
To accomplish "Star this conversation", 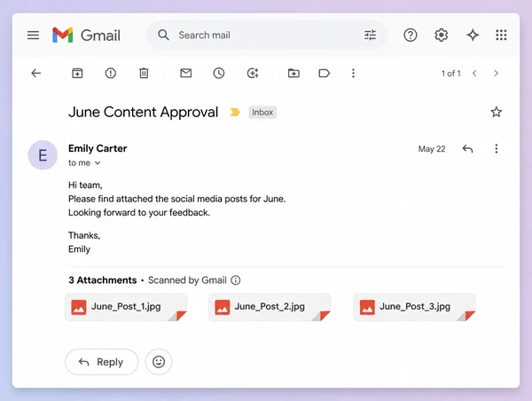I will [x=496, y=112].
